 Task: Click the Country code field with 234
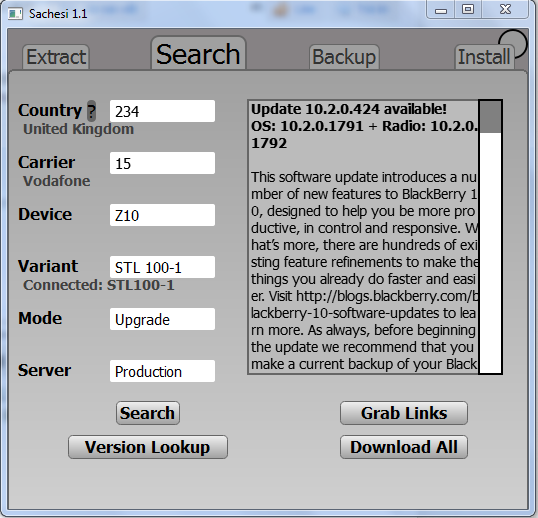(162, 111)
